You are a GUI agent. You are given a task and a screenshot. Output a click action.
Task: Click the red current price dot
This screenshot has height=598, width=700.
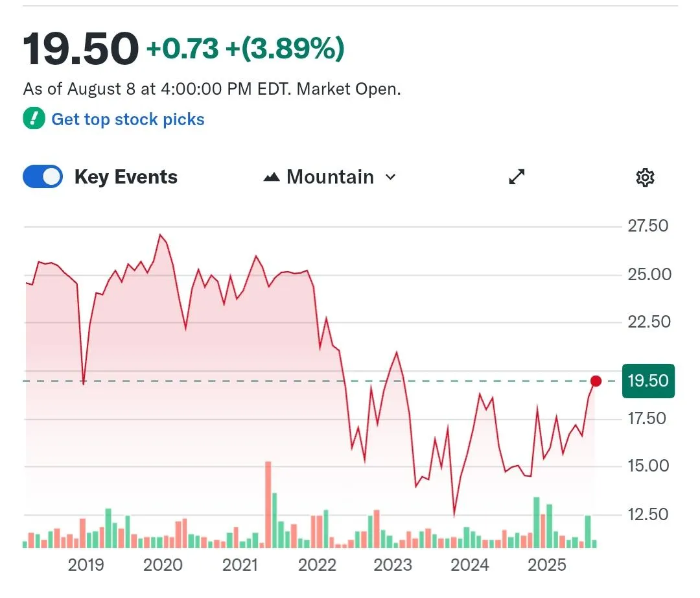click(596, 381)
